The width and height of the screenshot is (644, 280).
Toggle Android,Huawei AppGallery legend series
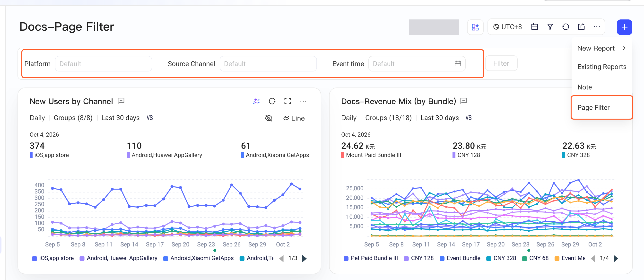click(119, 258)
